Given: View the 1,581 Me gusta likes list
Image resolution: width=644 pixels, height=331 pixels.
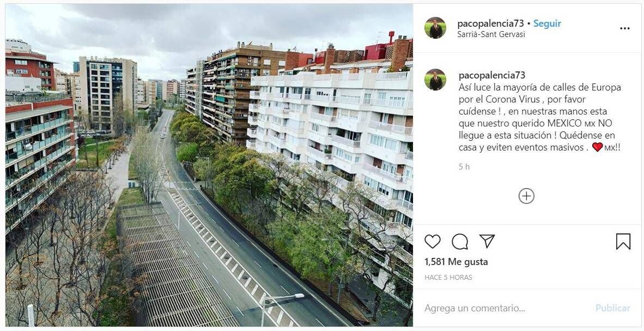Looking at the screenshot, I should point(457,262).
